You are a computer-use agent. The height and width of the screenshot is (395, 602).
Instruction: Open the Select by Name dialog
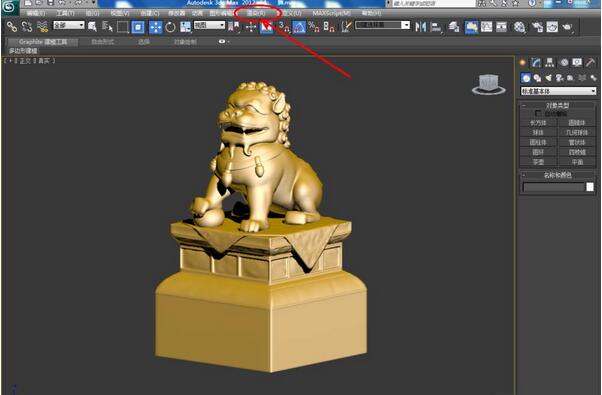tap(108, 26)
